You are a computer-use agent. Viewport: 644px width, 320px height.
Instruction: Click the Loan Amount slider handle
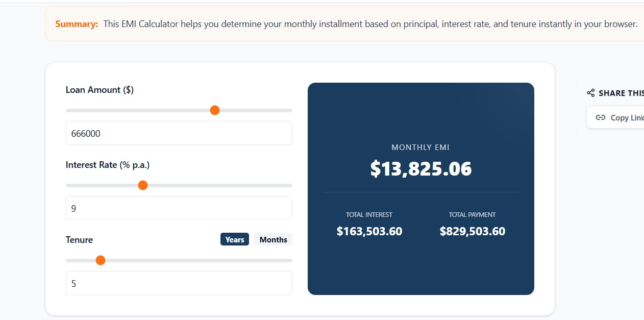(x=215, y=110)
